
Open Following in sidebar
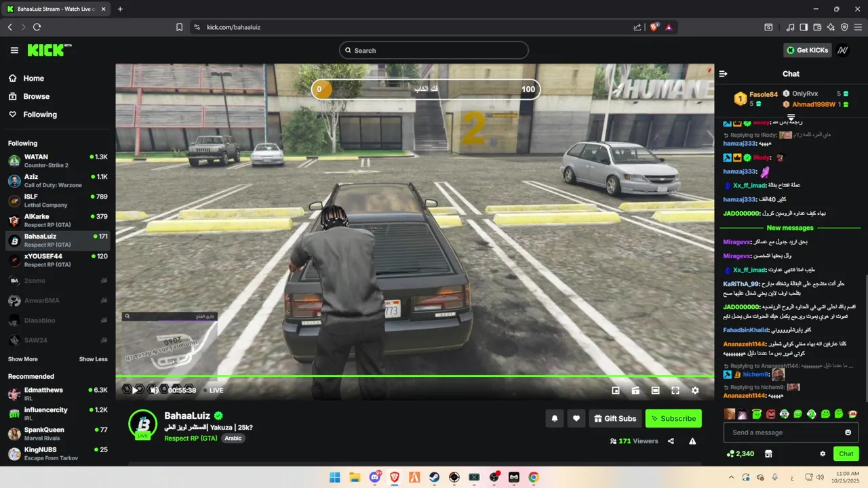pyautogui.click(x=40, y=115)
